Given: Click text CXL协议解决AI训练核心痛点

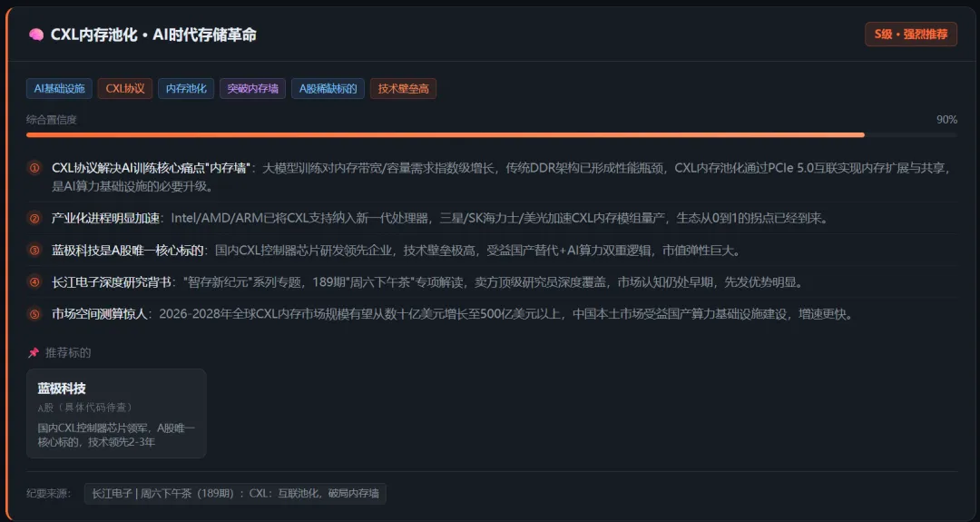Looking at the screenshot, I should pyautogui.click(x=151, y=168).
